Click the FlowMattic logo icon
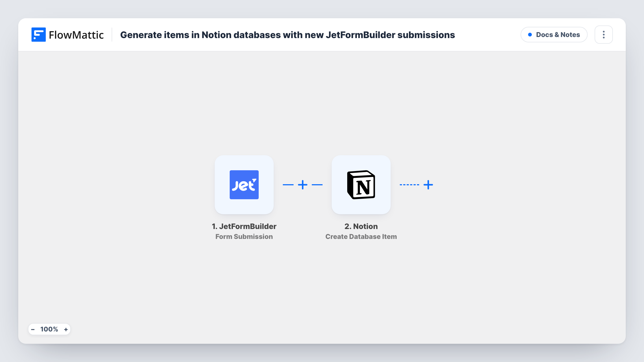The width and height of the screenshot is (644, 362). [38, 35]
